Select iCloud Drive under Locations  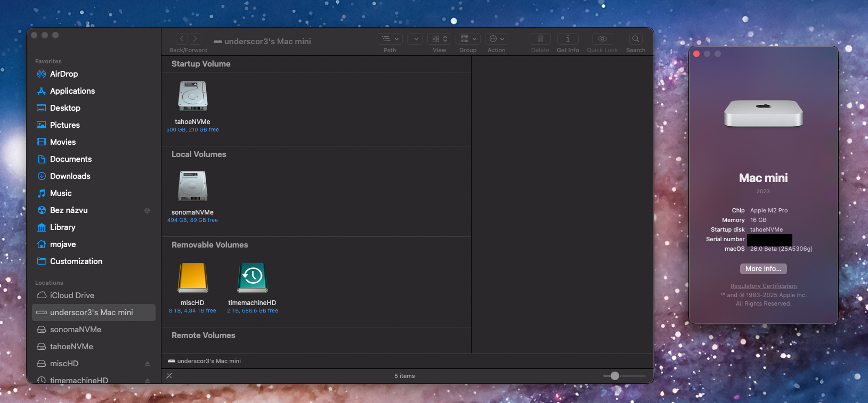(x=94, y=295)
